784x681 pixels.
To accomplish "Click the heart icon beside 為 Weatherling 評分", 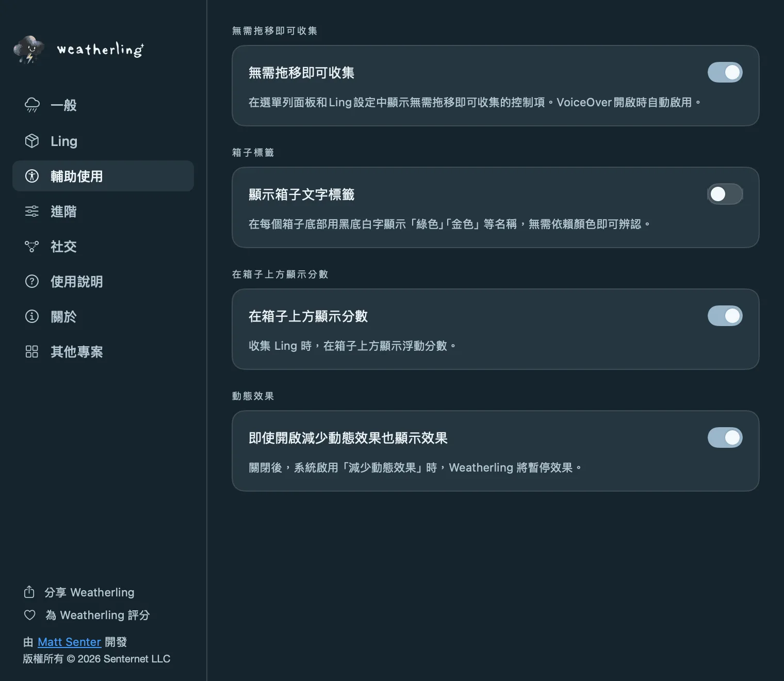I will pos(30,615).
